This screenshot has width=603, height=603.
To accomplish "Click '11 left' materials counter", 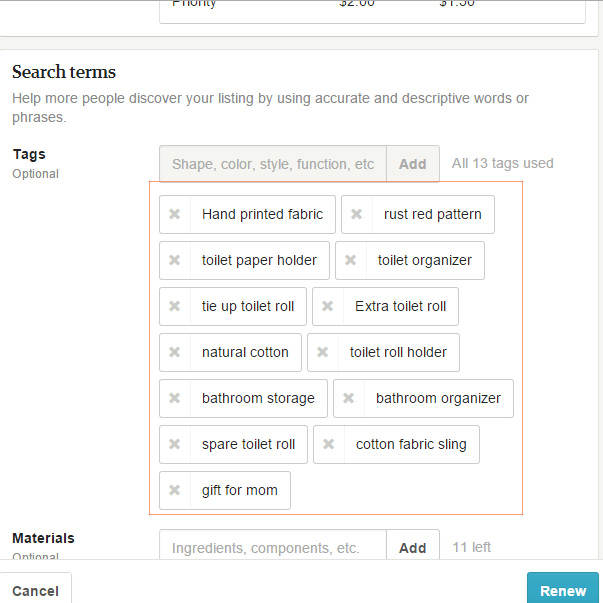I will (471, 547).
